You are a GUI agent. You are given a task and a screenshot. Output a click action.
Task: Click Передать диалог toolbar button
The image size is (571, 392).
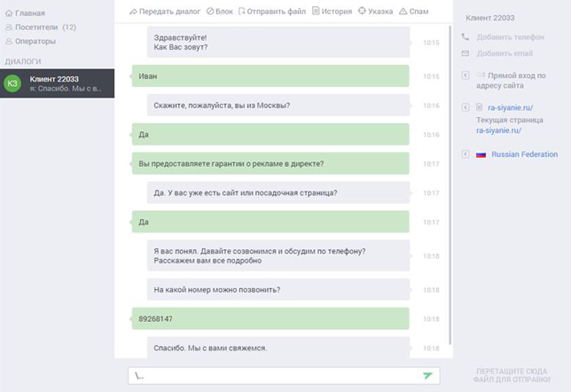165,12
